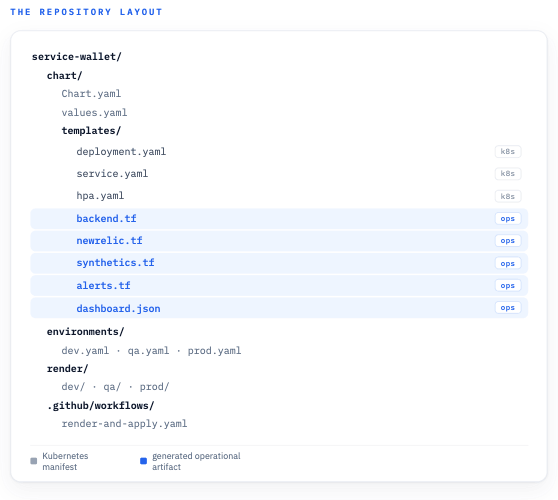Click the Kubernetes manifest legend label
This screenshot has height=500, width=558.
(65, 461)
